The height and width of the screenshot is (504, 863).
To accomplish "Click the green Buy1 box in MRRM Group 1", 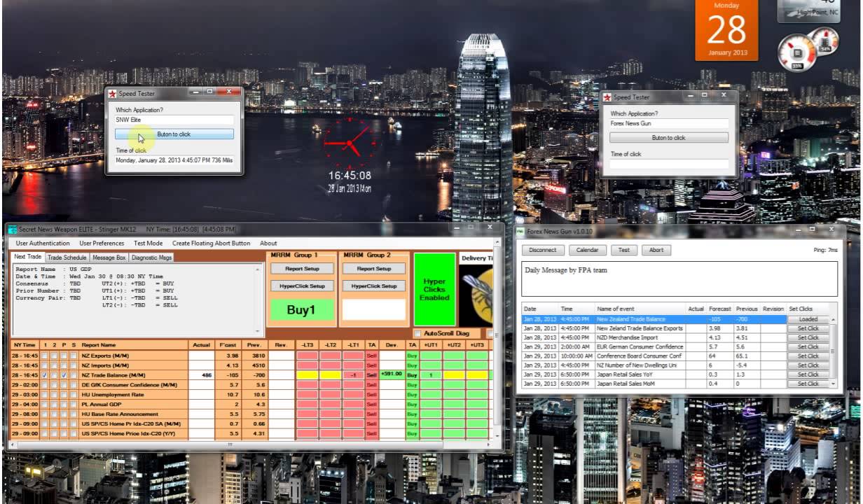I will pyautogui.click(x=301, y=310).
